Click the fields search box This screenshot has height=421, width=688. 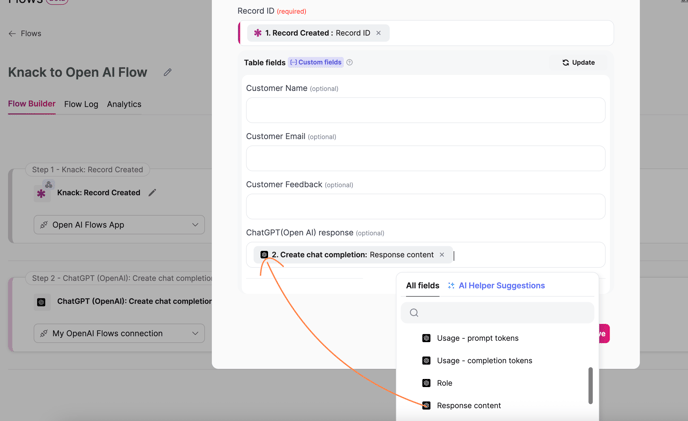[x=498, y=313]
